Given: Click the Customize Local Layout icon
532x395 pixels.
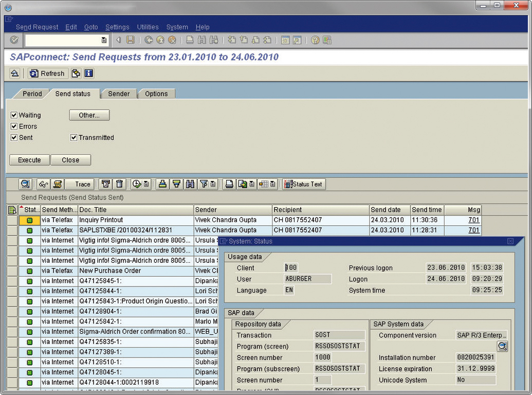Looking at the screenshot, I should point(327,40).
